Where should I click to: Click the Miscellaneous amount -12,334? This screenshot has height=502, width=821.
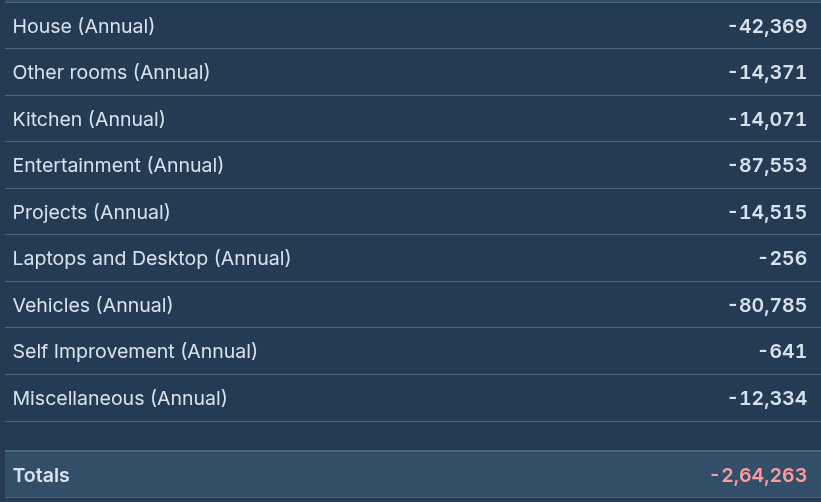click(767, 398)
